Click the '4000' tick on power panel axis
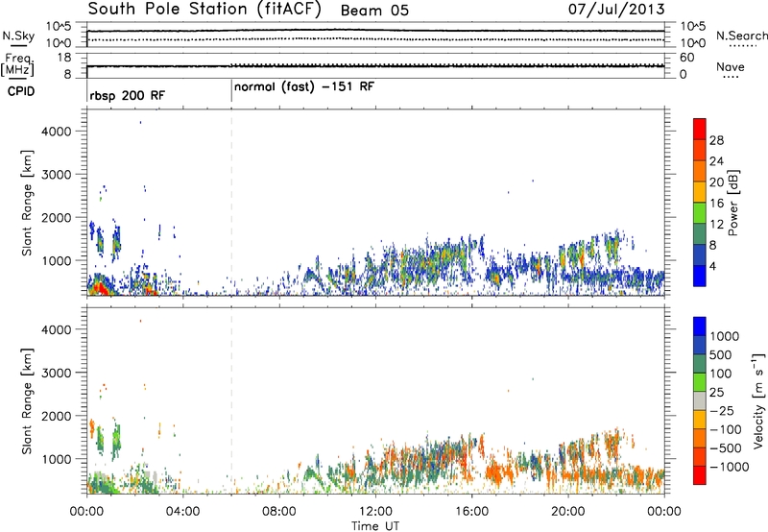Viewport: 768px width, 532px height. click(x=57, y=132)
